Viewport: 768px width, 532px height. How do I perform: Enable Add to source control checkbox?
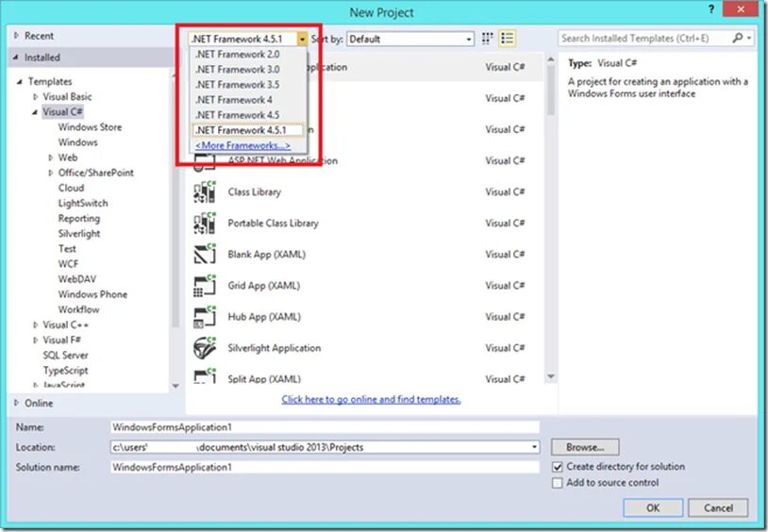pos(558,483)
